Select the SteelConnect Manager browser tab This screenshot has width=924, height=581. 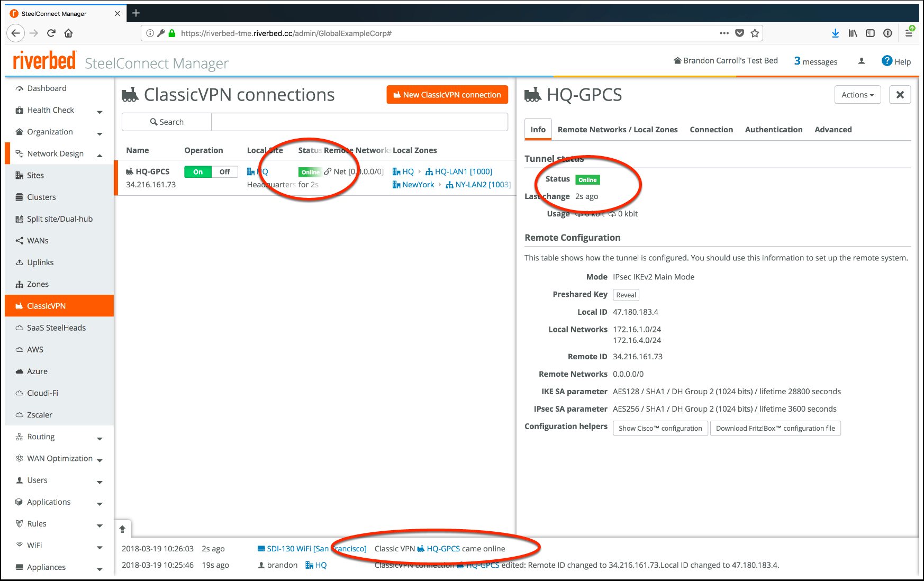65,13
